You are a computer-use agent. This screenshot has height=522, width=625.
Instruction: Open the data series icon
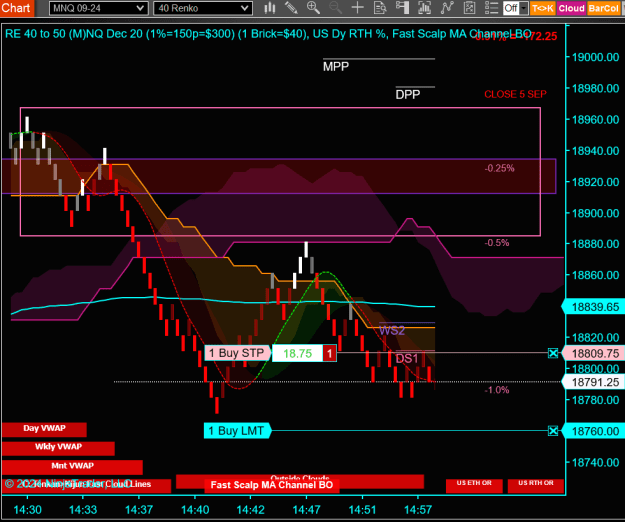[425, 8]
